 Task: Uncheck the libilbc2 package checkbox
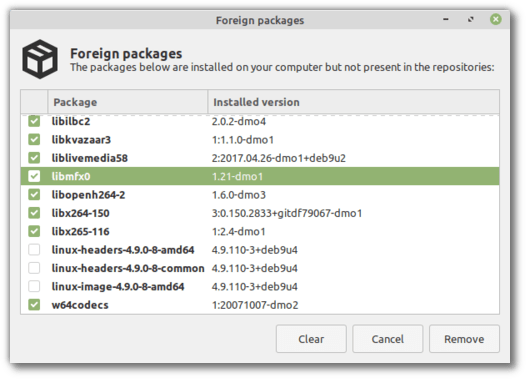pos(34,121)
